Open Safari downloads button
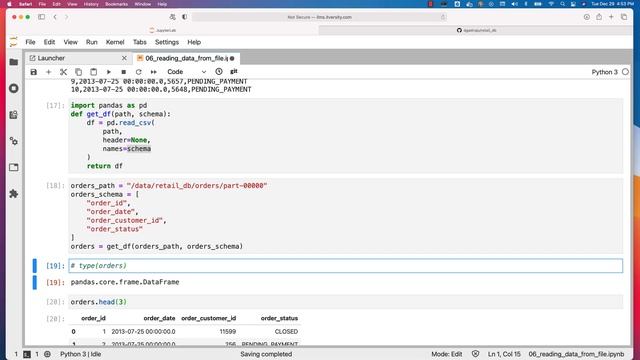This screenshot has width=640, height=360. pos(587,17)
